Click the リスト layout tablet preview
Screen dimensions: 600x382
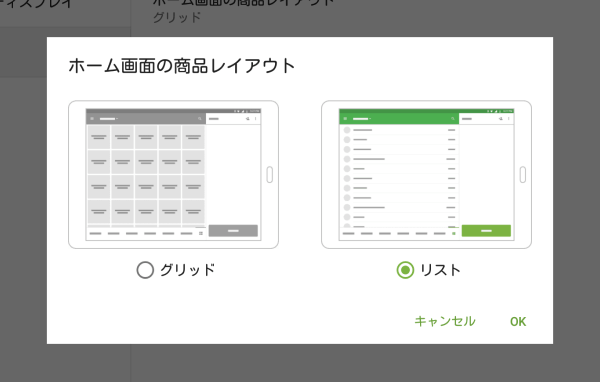426,175
